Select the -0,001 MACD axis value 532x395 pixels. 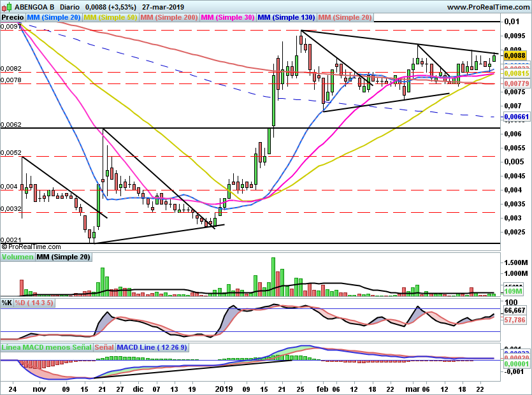[x=514, y=371]
